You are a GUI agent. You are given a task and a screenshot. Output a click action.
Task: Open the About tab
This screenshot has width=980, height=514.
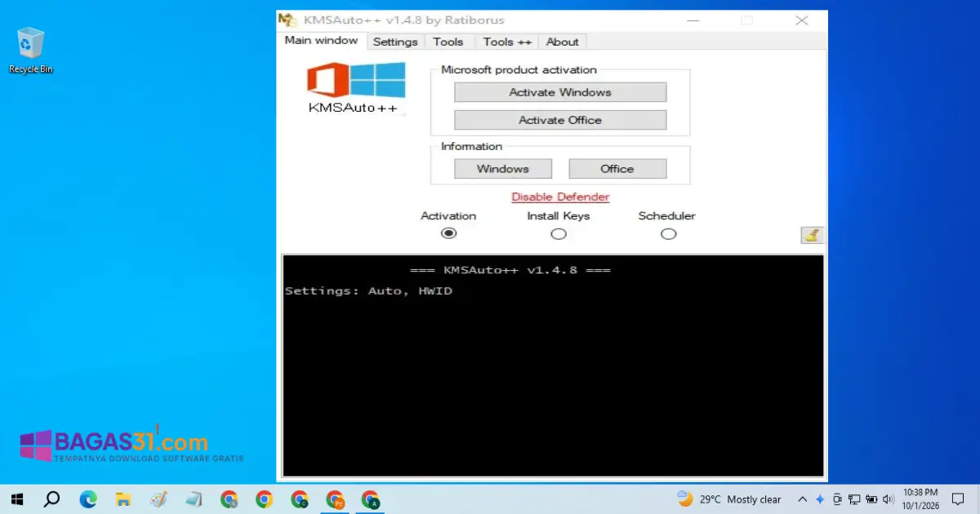(x=563, y=42)
